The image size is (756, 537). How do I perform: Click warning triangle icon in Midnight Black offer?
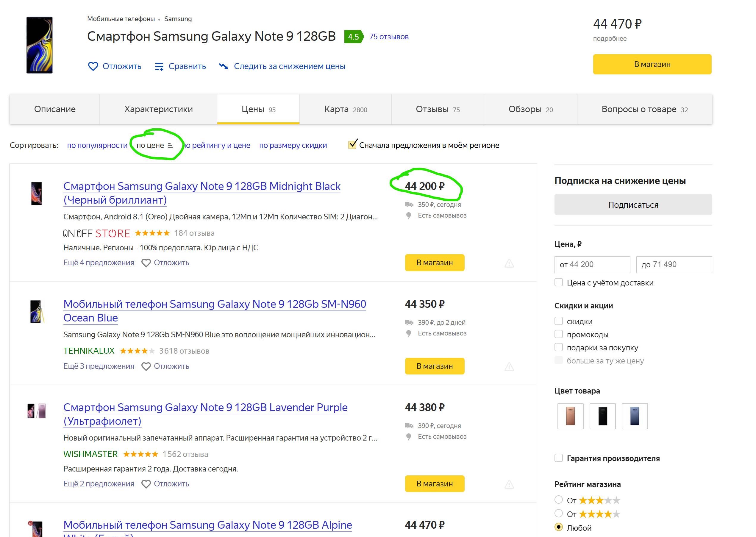509,263
